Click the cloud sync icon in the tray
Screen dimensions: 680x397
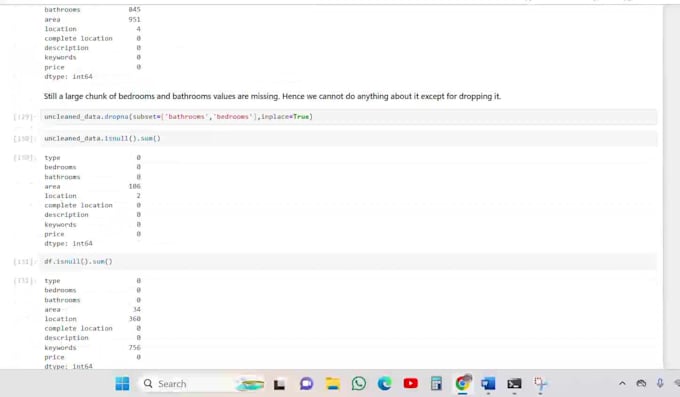tap(641, 384)
